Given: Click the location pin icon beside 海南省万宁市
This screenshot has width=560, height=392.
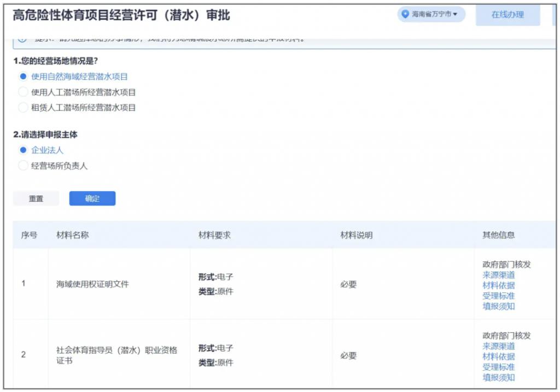Looking at the screenshot, I should [405, 14].
